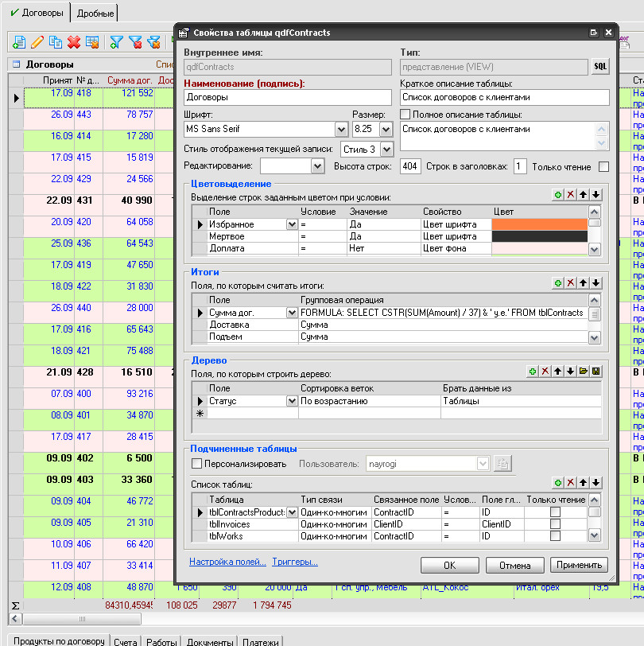Screen dimensions: 644x646
Task: Click the red X delete record icon
Action: (x=74, y=41)
